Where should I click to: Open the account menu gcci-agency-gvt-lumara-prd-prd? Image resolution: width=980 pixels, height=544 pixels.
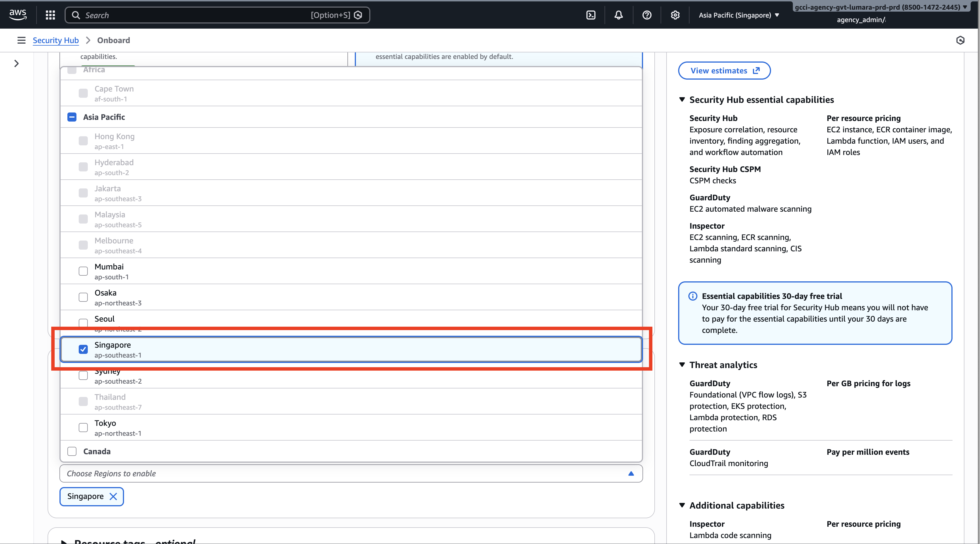coord(881,7)
